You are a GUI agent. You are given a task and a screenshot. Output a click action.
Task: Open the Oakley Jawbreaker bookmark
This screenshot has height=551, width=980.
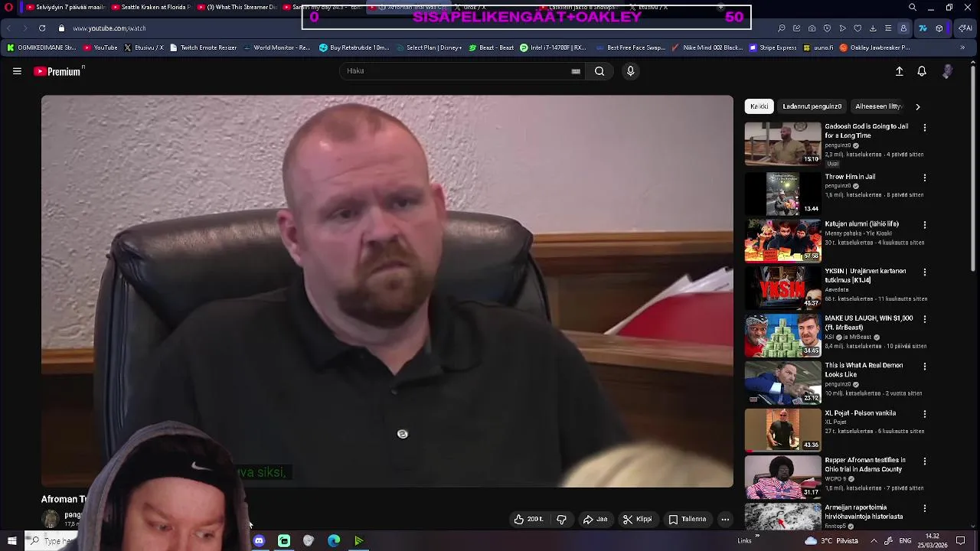(874, 47)
